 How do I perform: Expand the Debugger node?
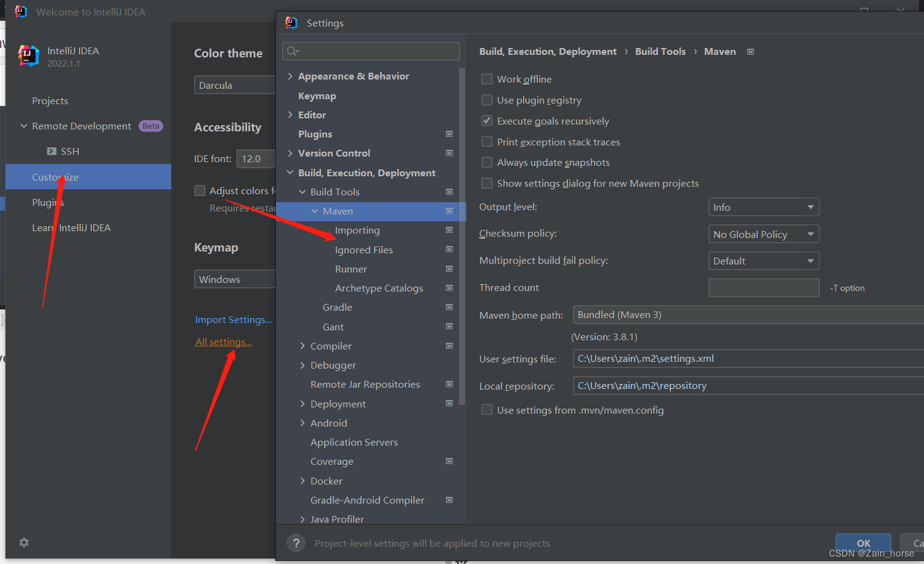click(302, 365)
